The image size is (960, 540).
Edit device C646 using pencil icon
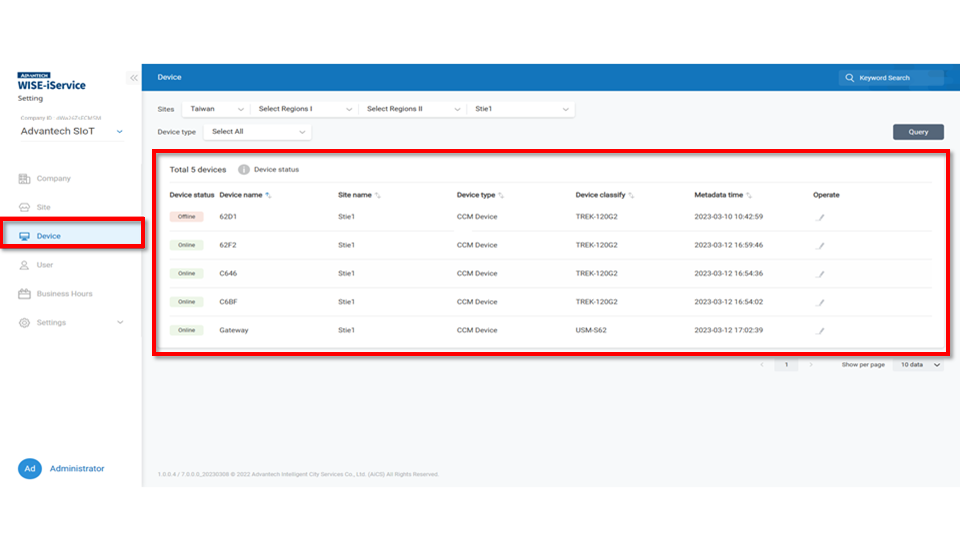820,274
